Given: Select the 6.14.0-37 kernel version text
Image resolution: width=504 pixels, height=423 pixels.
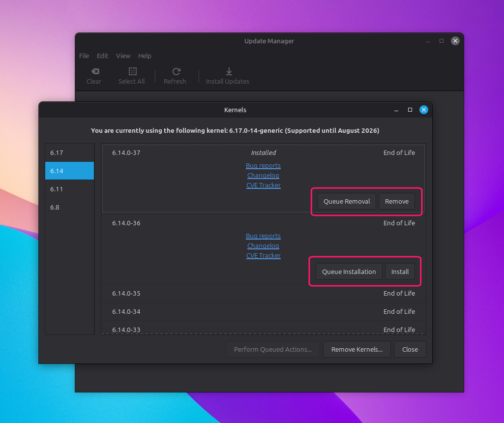Looking at the screenshot, I should click(126, 152).
